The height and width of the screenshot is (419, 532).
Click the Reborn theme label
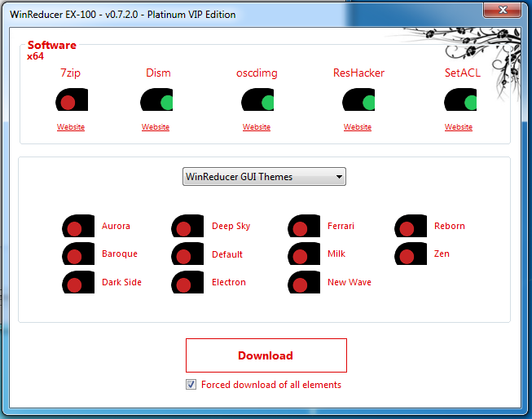point(450,226)
